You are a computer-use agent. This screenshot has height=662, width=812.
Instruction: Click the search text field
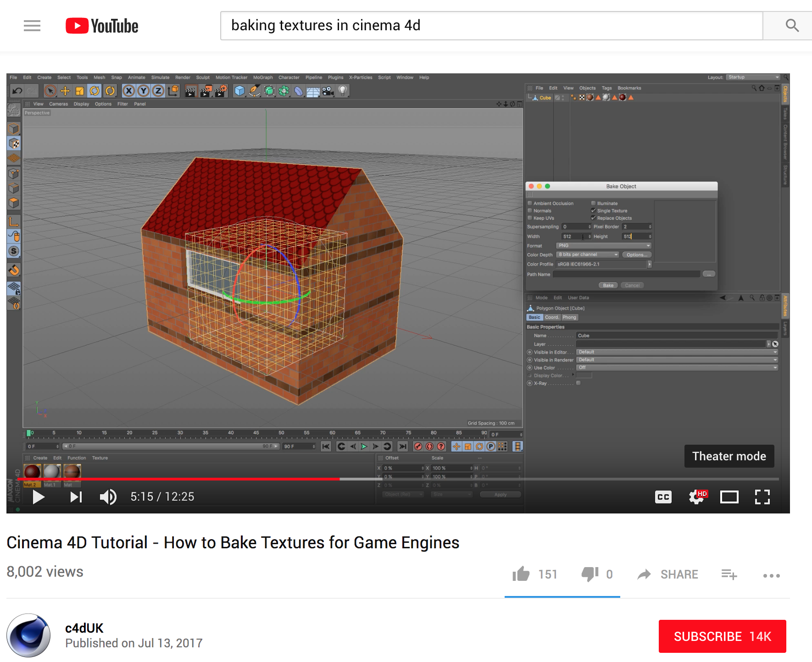click(x=492, y=26)
